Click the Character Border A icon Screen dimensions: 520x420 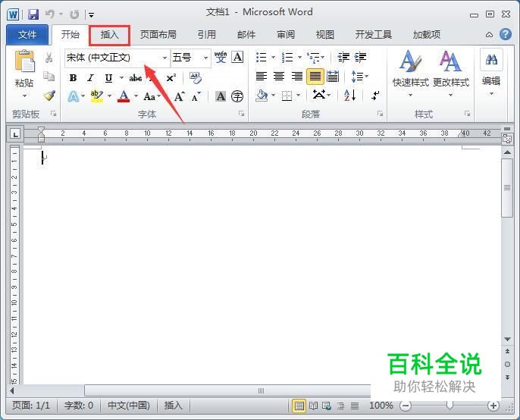coord(237,57)
